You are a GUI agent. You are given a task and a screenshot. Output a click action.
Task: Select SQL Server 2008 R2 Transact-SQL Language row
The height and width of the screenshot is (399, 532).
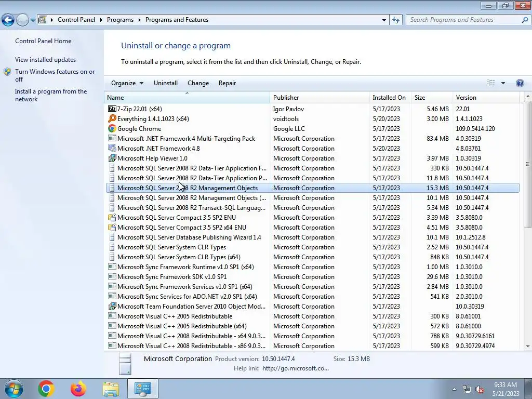tap(312, 208)
